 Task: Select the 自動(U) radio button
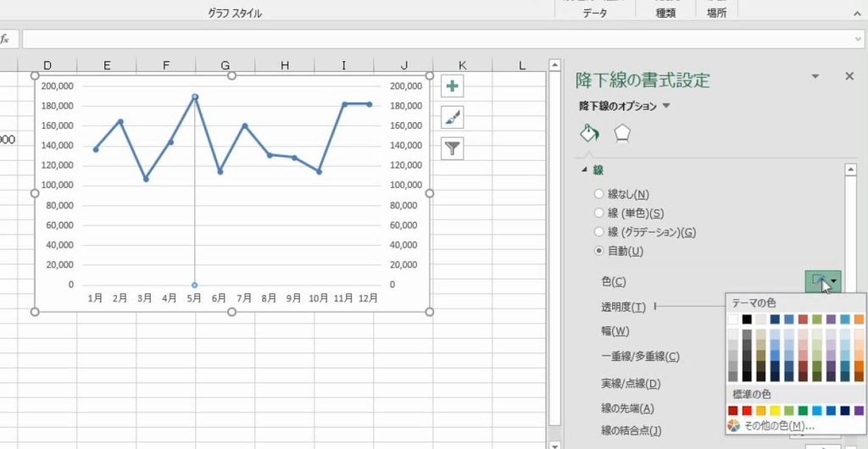click(598, 251)
